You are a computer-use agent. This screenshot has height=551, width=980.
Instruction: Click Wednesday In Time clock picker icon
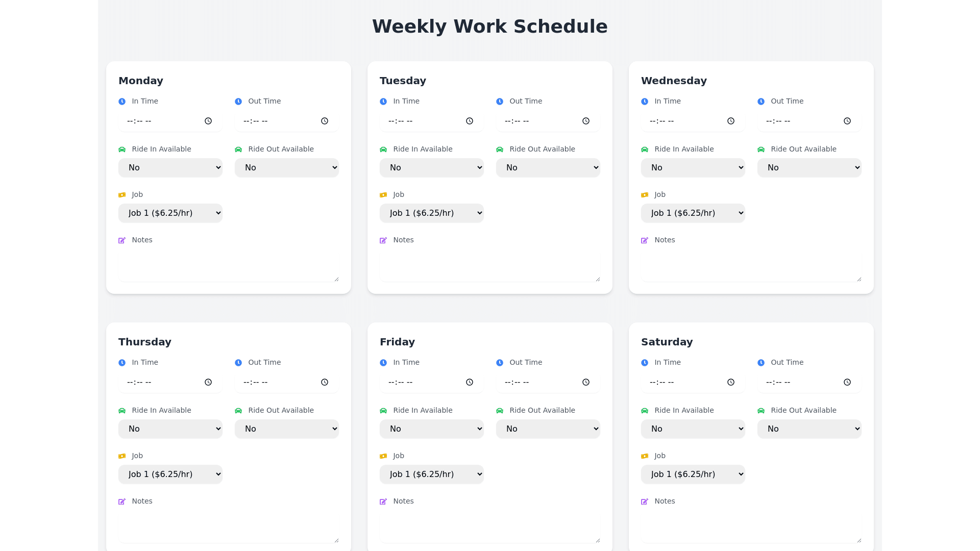[731, 121]
